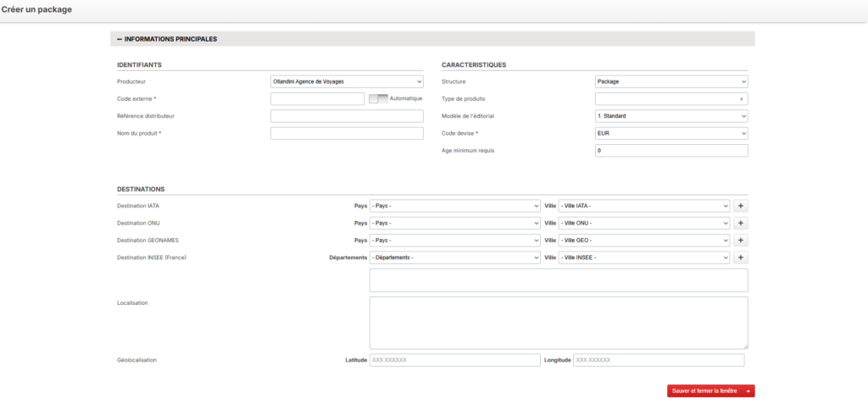The width and height of the screenshot is (868, 415).
Task: Collapse the Informations Principales section
Action: 120,39
